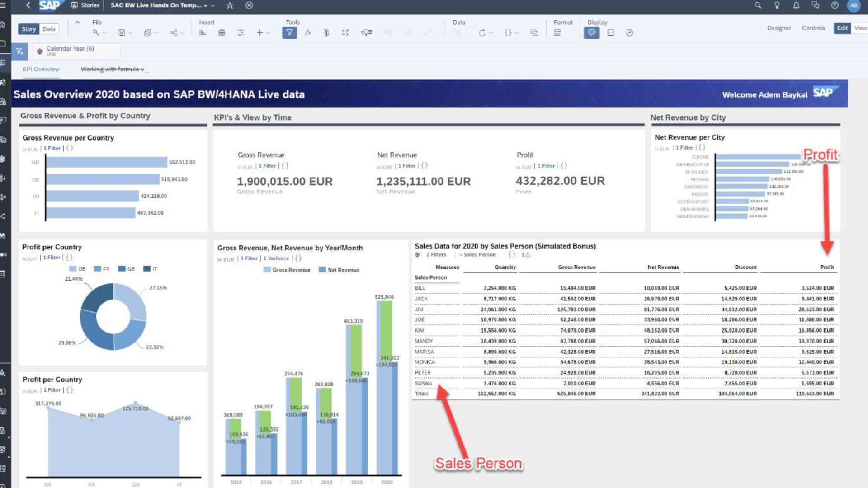Open 1 Variance link on Year/Month chart
The width and height of the screenshot is (868, 488).
click(276, 258)
